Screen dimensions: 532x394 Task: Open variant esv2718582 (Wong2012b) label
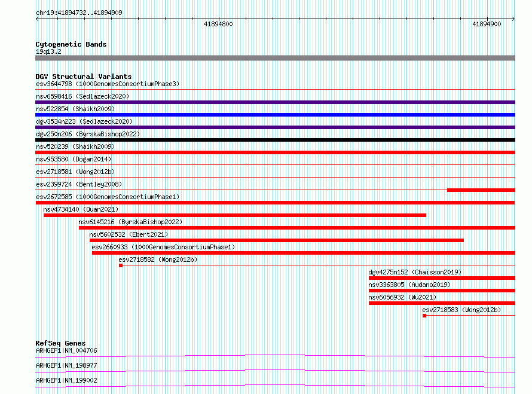(158, 259)
